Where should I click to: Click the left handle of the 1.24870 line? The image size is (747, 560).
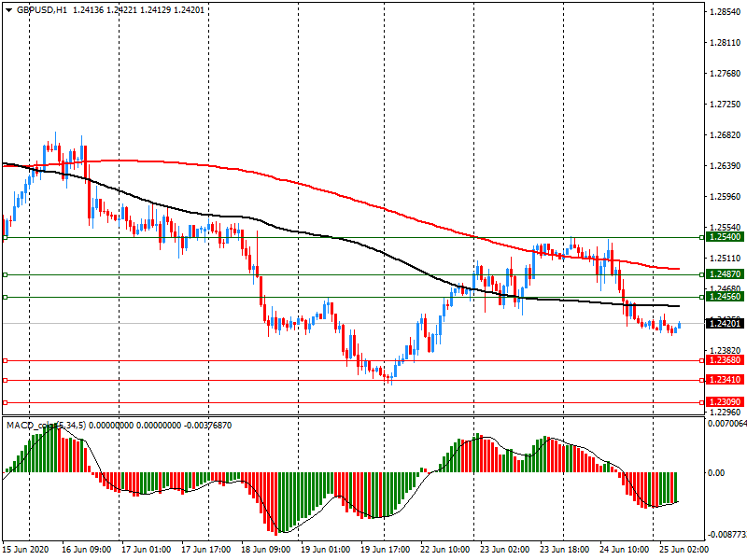(x=6, y=274)
